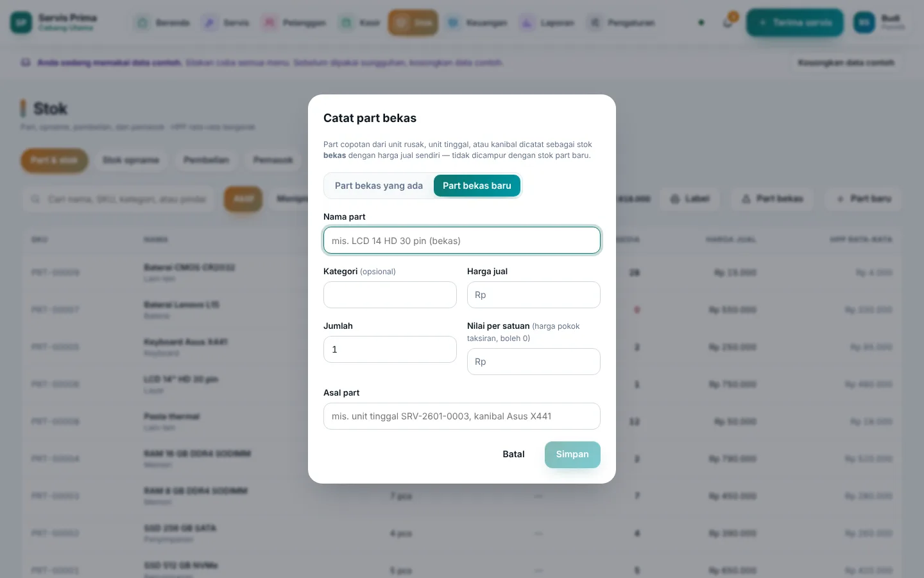Focus the Harga jual Rp field
924x578 pixels.
pyautogui.click(x=534, y=295)
